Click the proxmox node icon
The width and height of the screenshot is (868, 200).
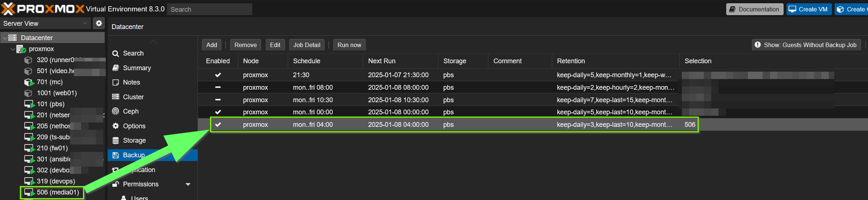coord(21,49)
